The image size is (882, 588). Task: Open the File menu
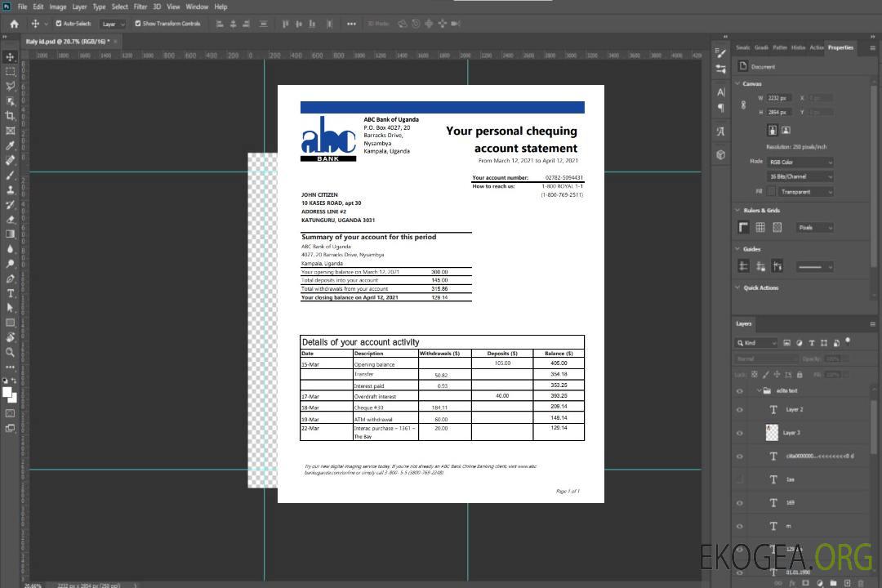coord(23,7)
